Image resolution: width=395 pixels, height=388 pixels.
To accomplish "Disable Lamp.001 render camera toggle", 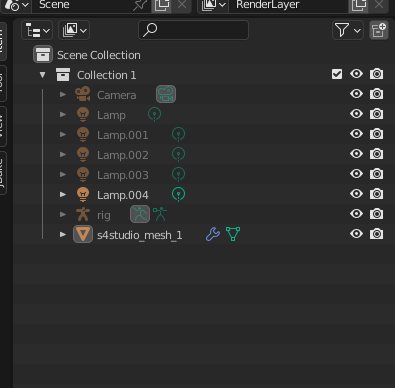I will click(377, 134).
